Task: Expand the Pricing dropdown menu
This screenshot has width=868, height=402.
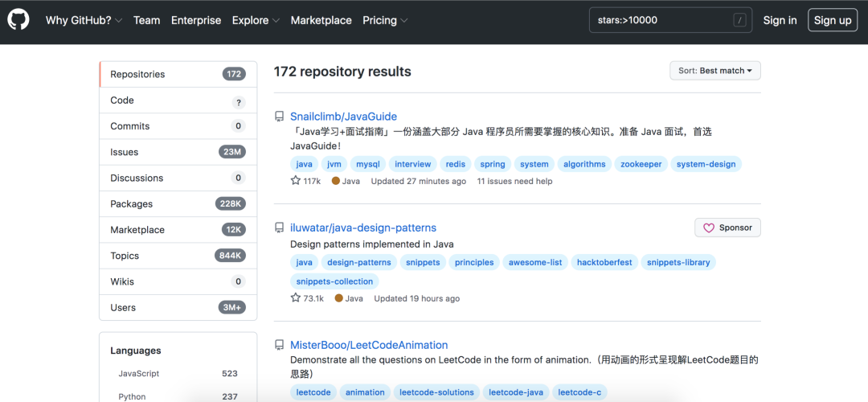Action: 385,20
